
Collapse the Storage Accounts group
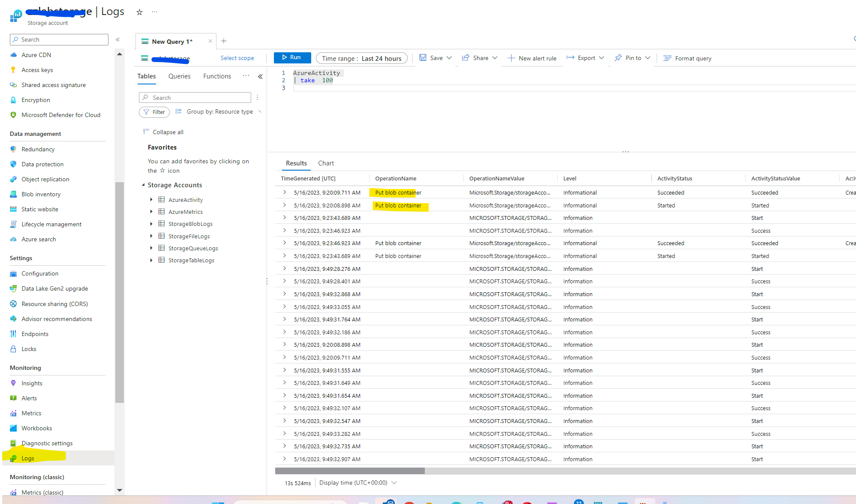pyautogui.click(x=143, y=185)
